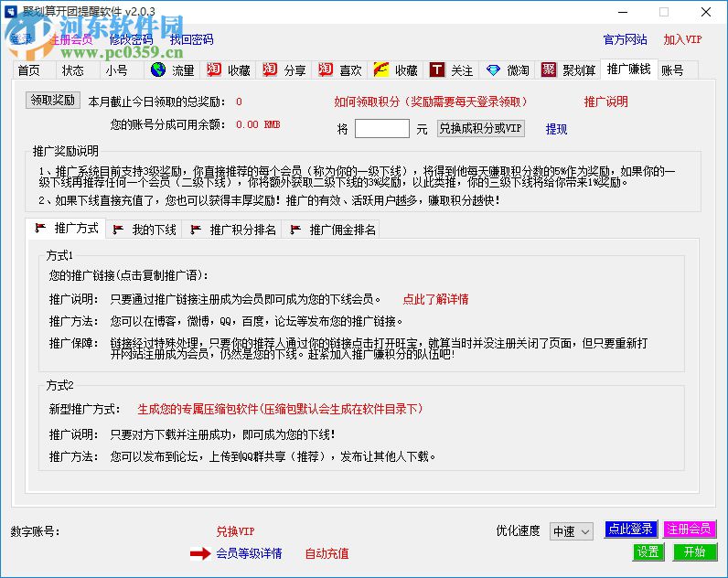Open the 提现 link
The width and height of the screenshot is (728, 578).
[x=556, y=129]
